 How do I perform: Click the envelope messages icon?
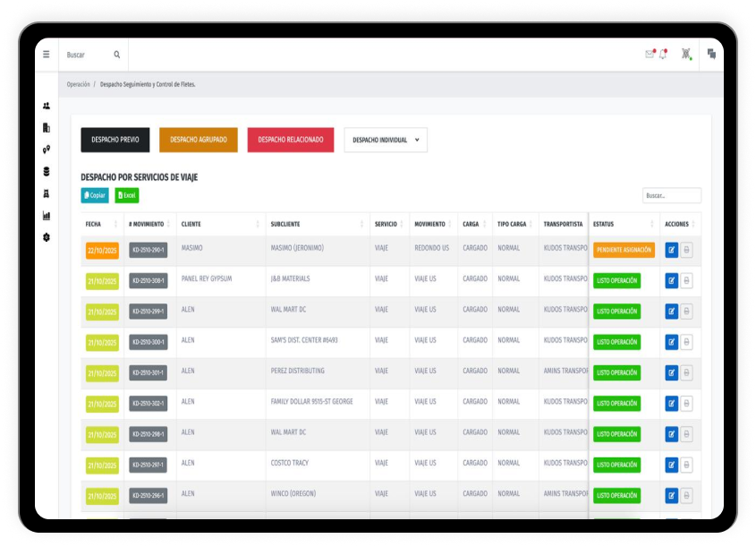click(x=650, y=55)
